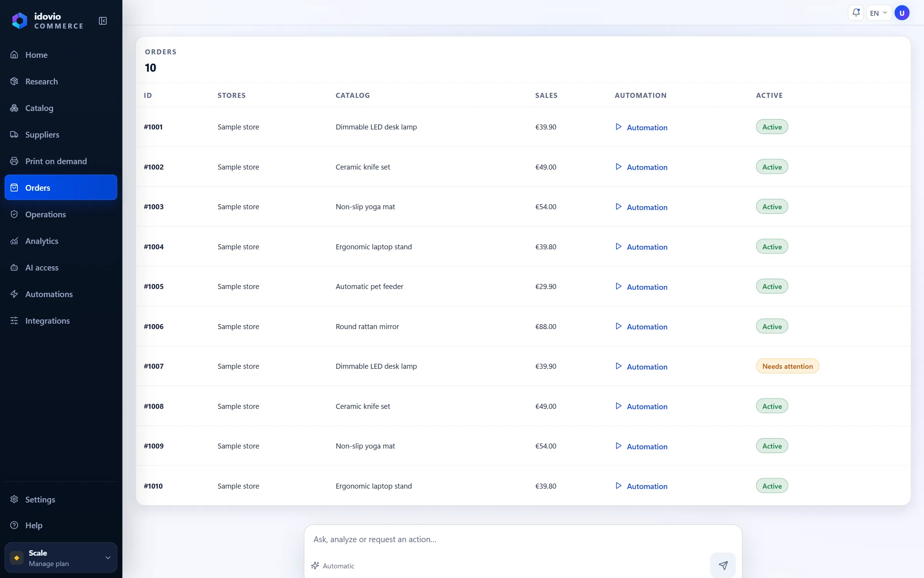Click the Needs attention badge on #1007
924x578 pixels.
[787, 366]
